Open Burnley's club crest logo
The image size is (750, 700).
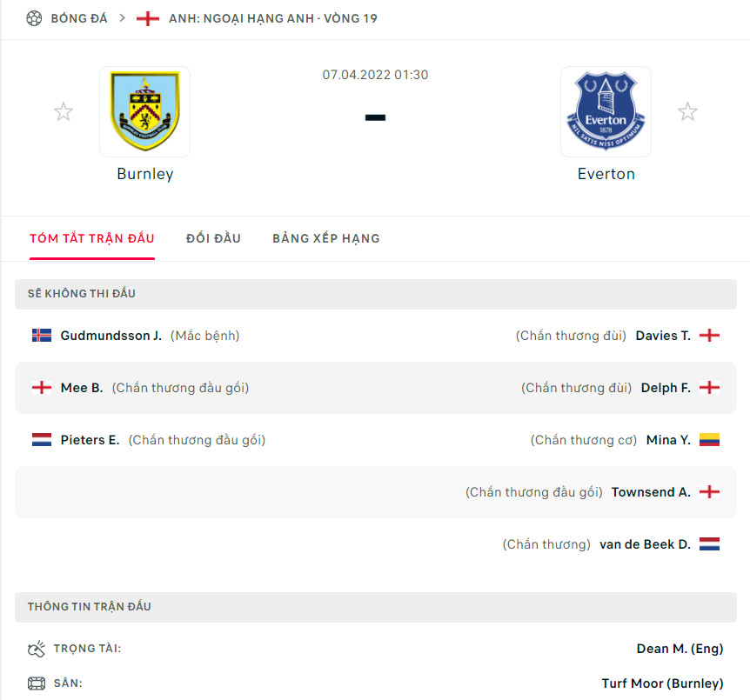click(144, 111)
